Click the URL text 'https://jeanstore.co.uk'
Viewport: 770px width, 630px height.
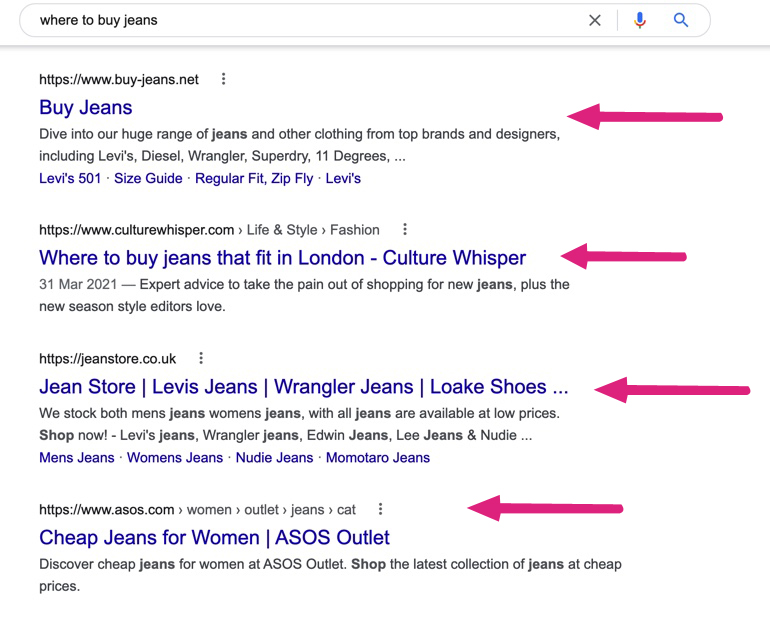coord(108,359)
